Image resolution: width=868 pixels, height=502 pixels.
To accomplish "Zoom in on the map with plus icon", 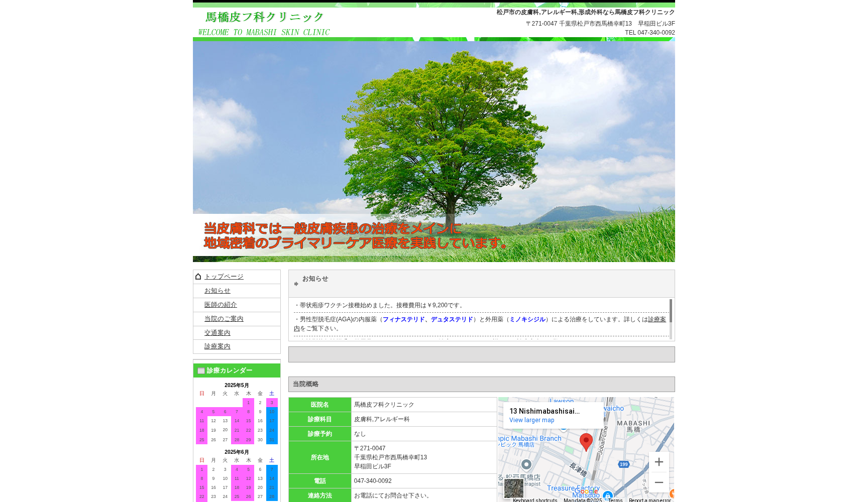I will [x=659, y=462].
